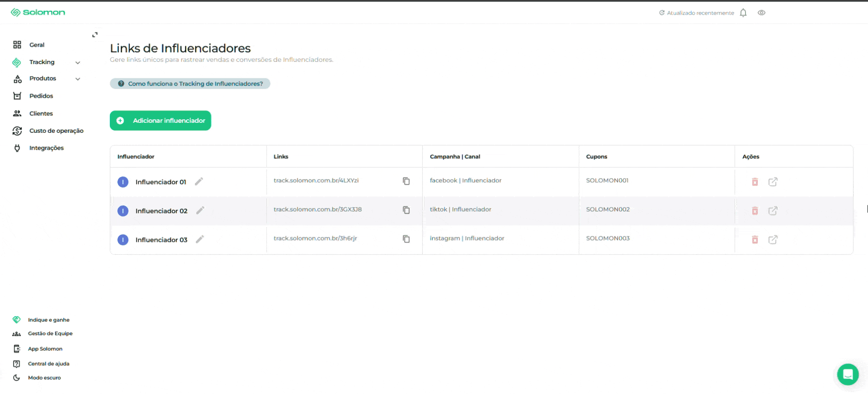Enable Modo escuro
Image resolution: width=868 pixels, height=394 pixels.
coord(44,378)
